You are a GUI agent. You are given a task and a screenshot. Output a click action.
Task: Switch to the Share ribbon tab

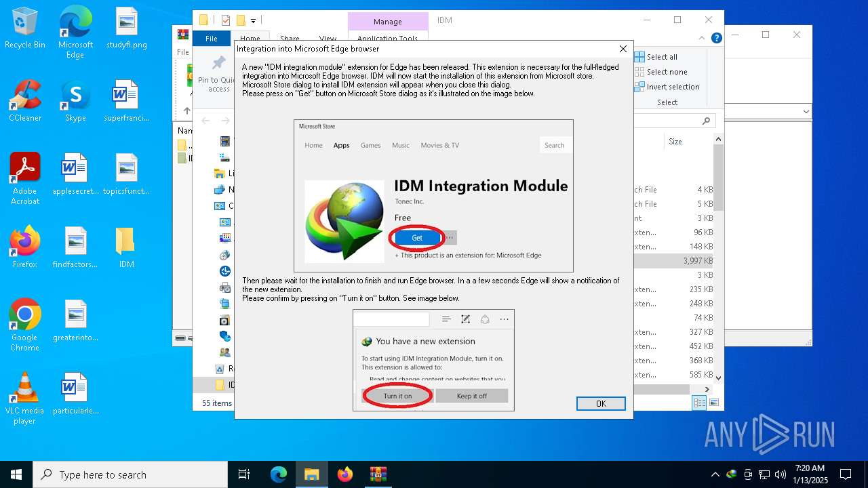click(290, 39)
